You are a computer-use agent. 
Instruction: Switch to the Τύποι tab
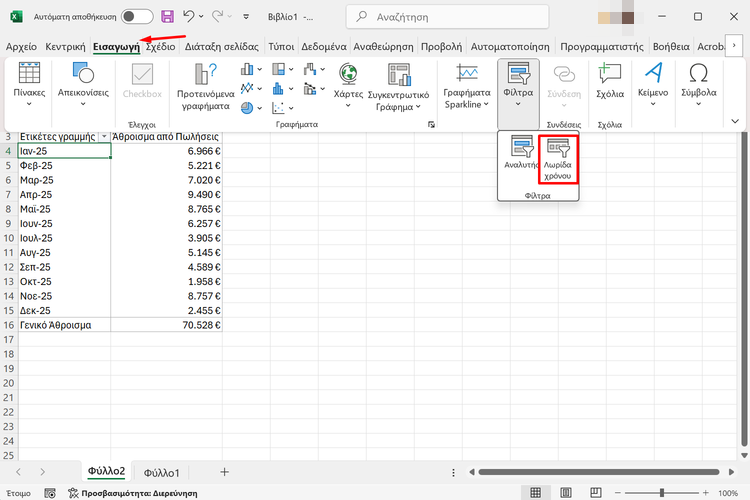coord(281,47)
